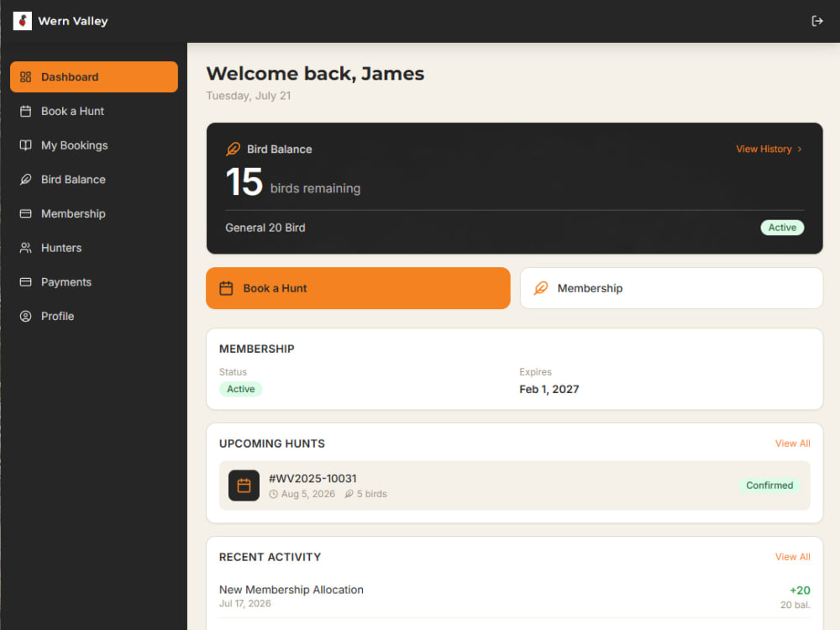The image size is (840, 630).
Task: Open the upcoming hunt #WV2025-10031 row
Action: click(x=514, y=486)
